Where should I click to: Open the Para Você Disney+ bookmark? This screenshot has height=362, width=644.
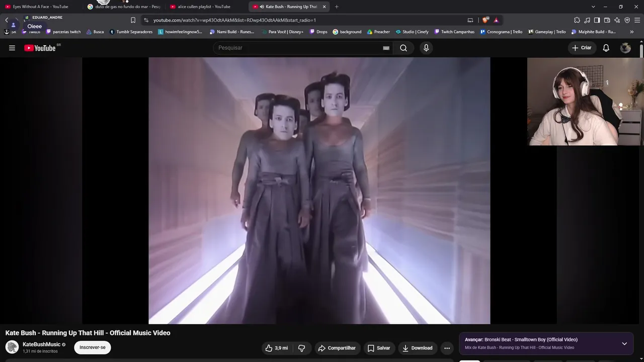click(282, 32)
